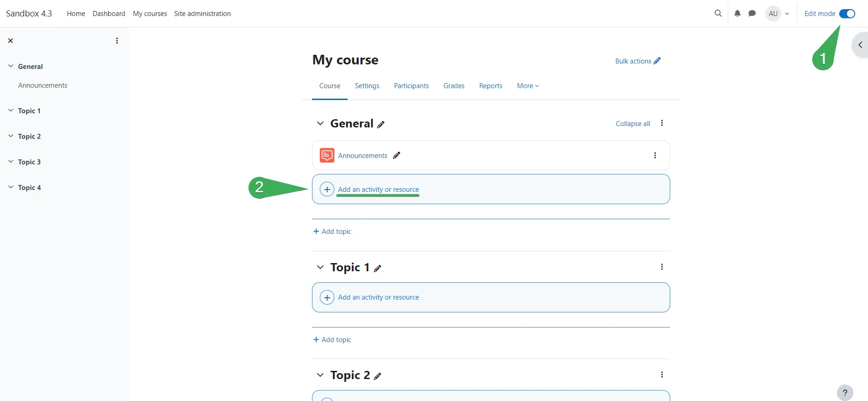868x401 pixels.
Task: Open the AU user menu dropdown
Action: [778, 14]
